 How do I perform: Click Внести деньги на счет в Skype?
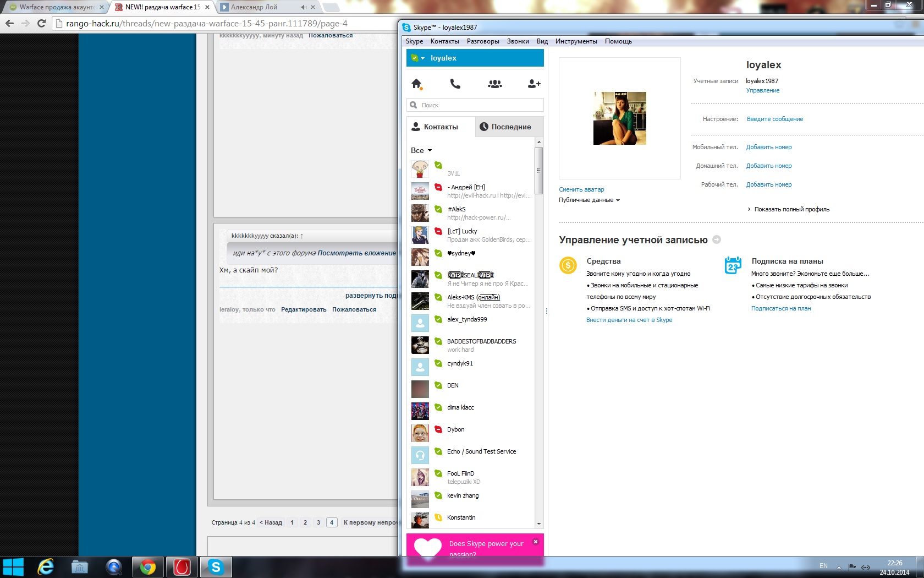(629, 320)
